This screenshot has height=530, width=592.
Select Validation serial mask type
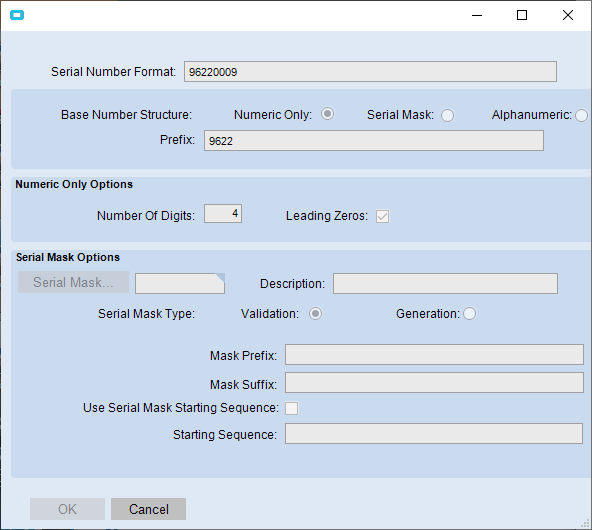click(316, 314)
